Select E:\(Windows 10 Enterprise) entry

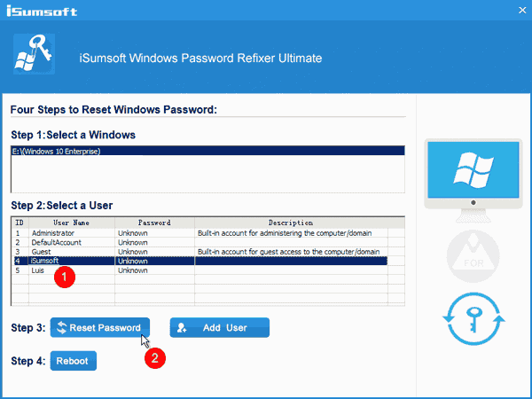coord(208,151)
